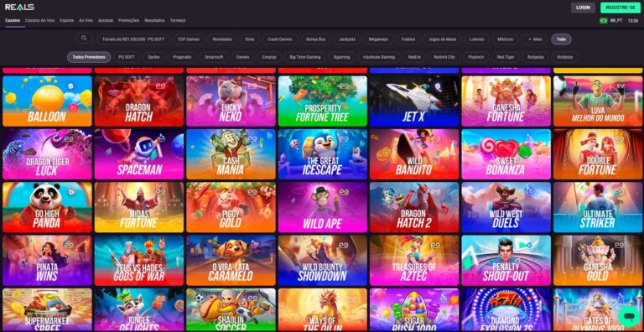Open the Spaceman game thumbnail
Image resolution: width=644 pixels, height=332 pixels.
click(139, 154)
